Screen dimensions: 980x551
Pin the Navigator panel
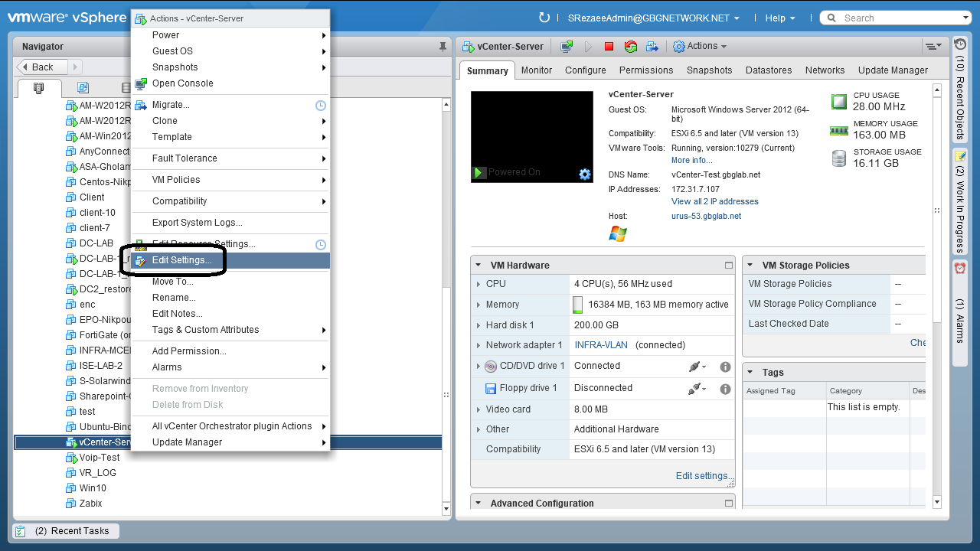pos(443,47)
